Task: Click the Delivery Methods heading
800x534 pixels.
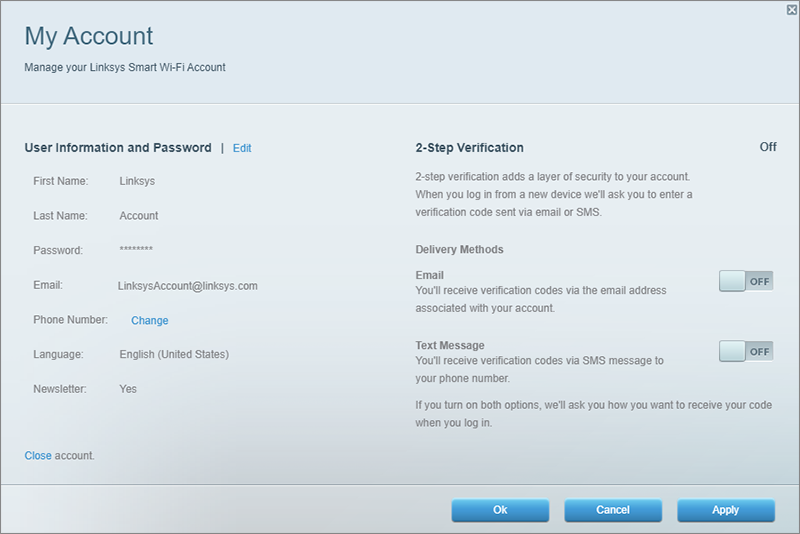Action: 459,249
